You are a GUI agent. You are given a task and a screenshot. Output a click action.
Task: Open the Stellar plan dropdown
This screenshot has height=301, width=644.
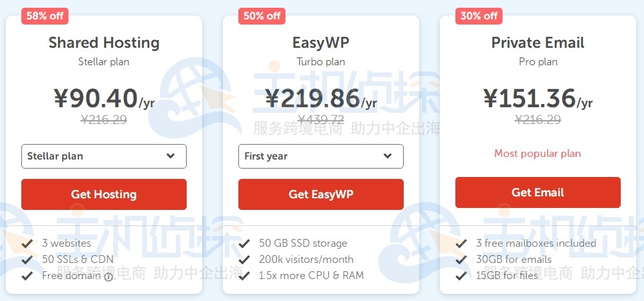103,156
